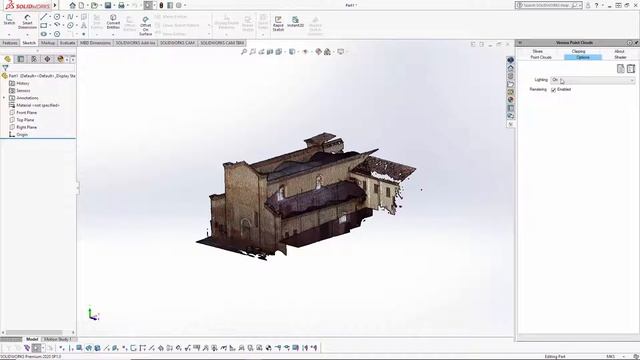640x360 pixels.
Task: Open File Explorer folder task pane icon
Action: (x=511, y=84)
